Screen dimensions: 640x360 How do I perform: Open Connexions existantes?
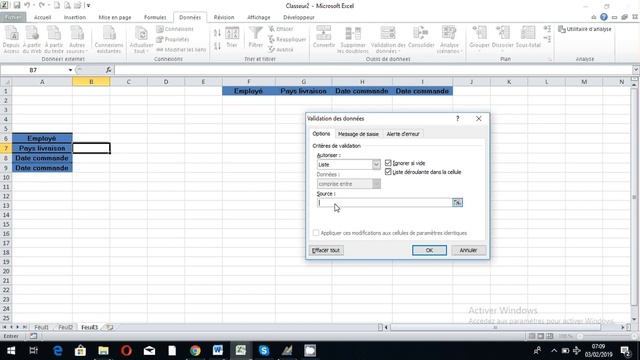[109, 39]
